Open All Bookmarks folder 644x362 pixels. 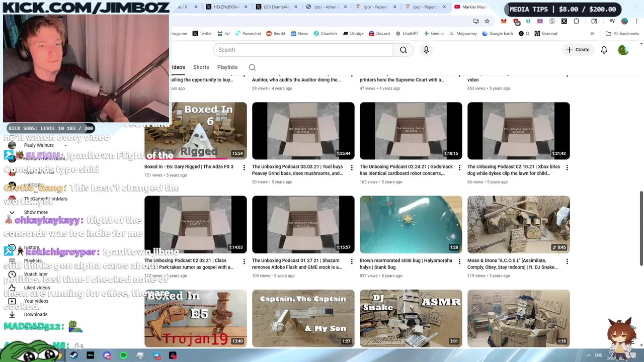tap(622, 34)
